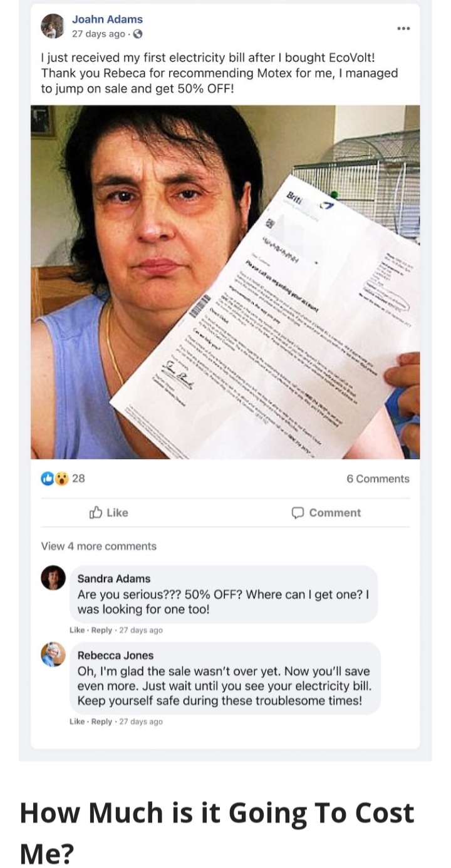Click the public globe privacy icon

(x=138, y=34)
